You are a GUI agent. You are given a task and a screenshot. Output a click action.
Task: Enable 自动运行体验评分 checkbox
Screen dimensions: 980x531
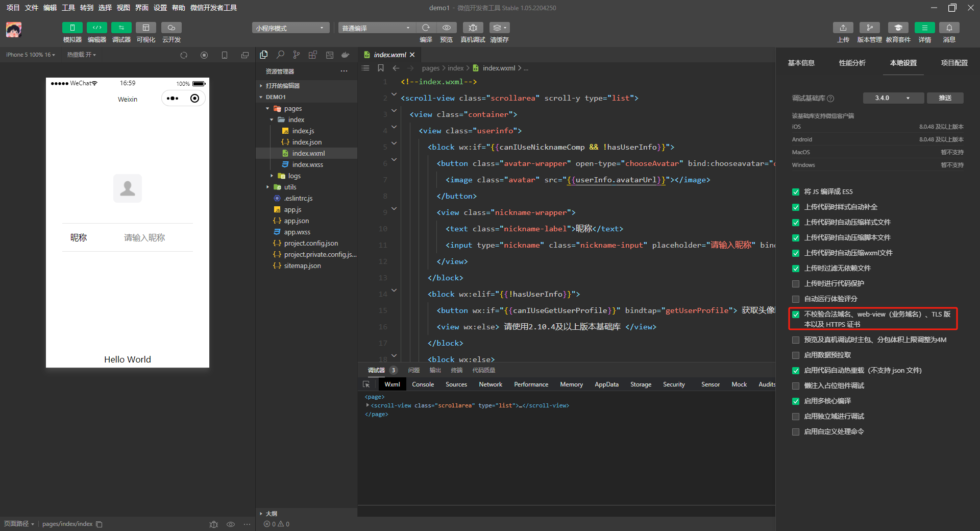tap(795, 299)
